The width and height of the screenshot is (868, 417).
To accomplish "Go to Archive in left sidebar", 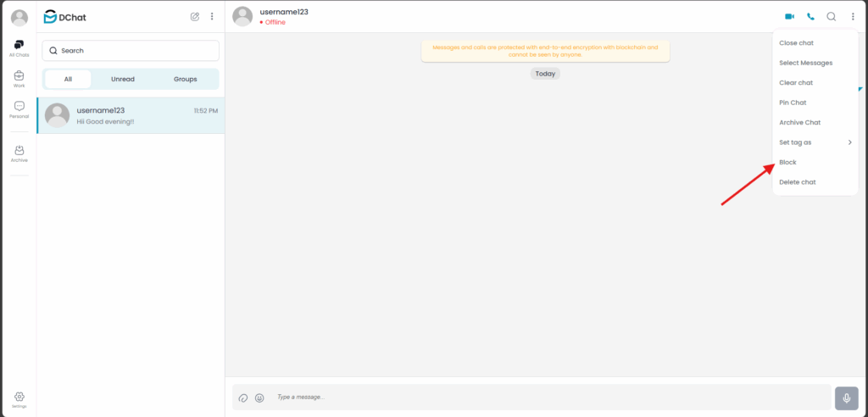I will click(x=19, y=153).
